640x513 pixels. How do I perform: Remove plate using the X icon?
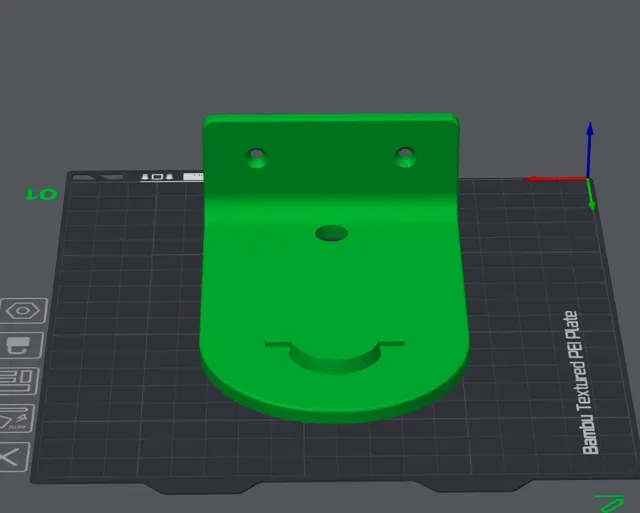12,457
